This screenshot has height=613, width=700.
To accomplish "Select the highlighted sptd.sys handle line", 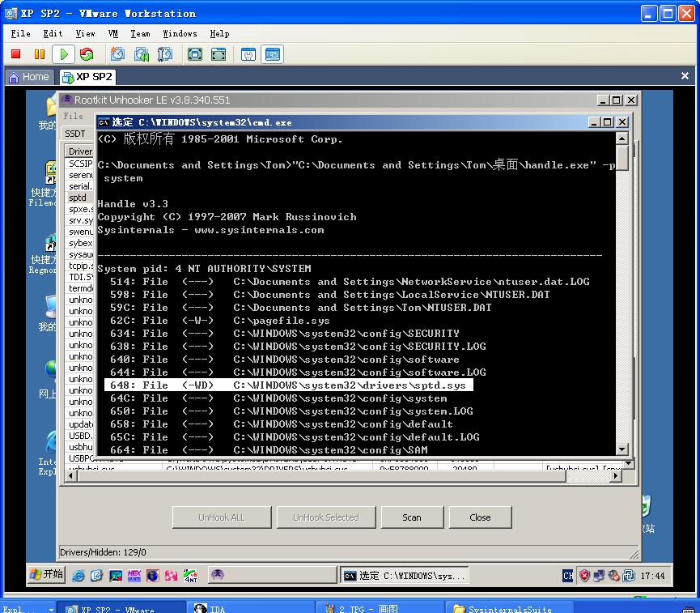I will click(288, 385).
